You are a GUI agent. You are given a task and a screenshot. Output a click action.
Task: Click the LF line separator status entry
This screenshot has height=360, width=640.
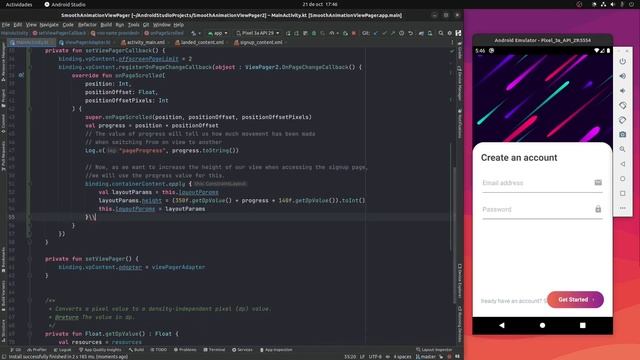pos(362,357)
